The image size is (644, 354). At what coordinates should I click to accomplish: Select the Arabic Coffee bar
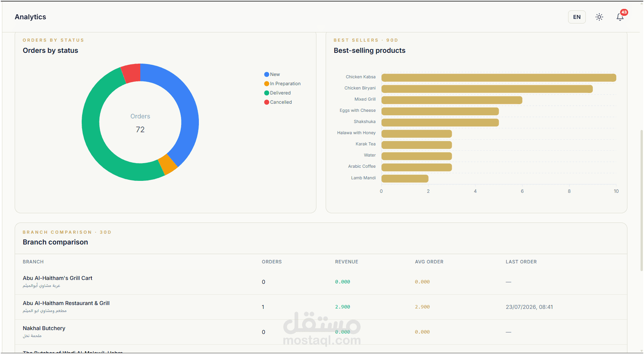417,167
